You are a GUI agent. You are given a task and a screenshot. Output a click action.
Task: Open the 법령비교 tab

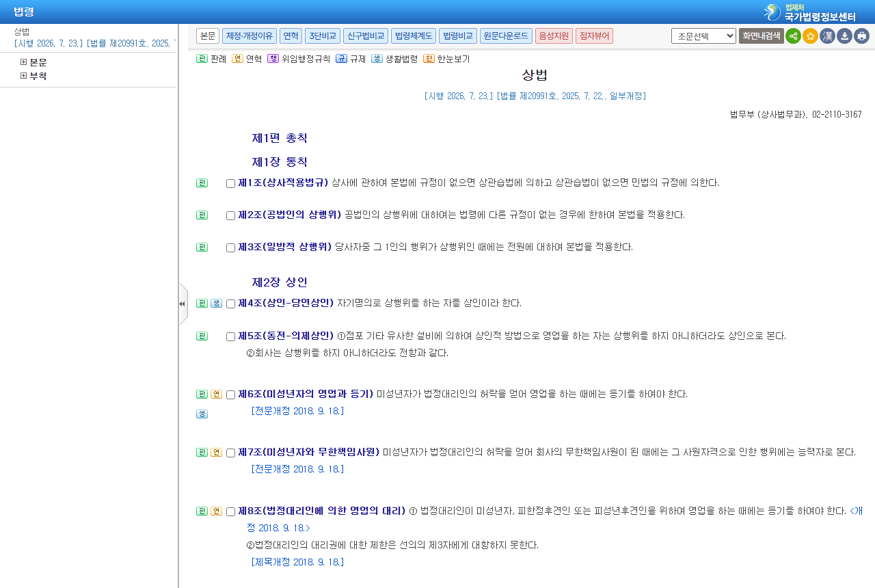(458, 36)
